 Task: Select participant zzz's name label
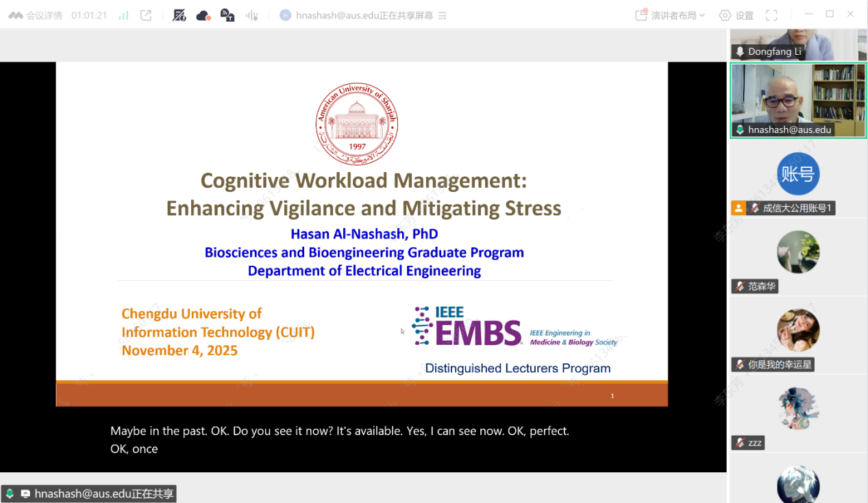click(755, 443)
